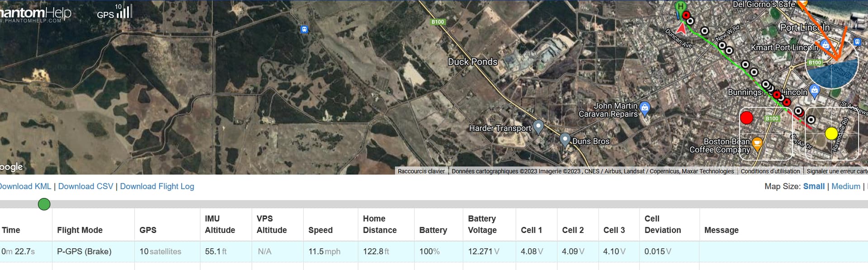Open the Duns Bros map pin

(x=565, y=140)
